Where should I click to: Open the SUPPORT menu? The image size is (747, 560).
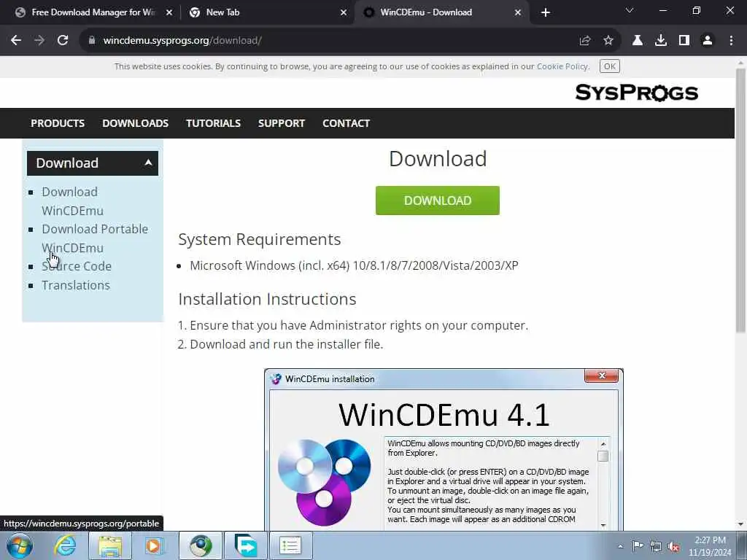click(x=281, y=123)
